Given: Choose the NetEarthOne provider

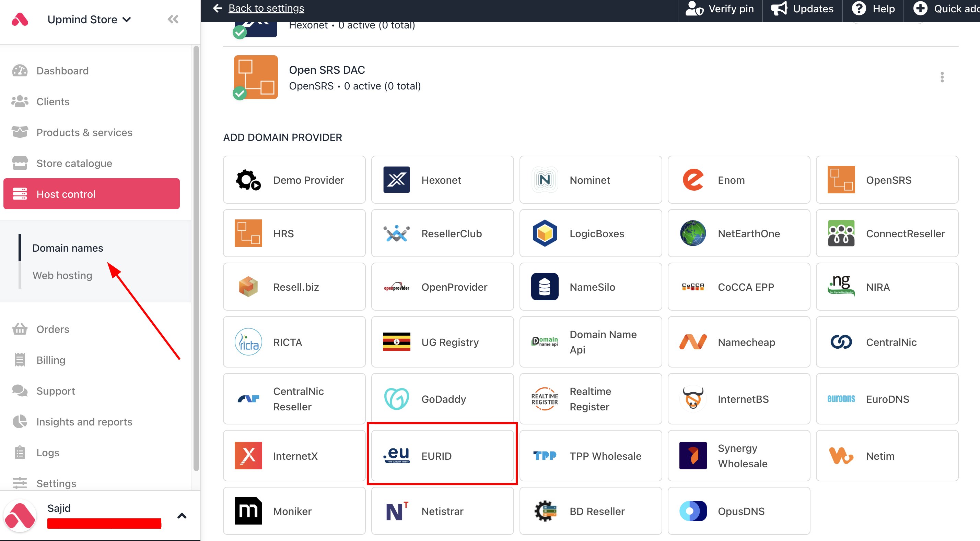Looking at the screenshot, I should coord(739,233).
